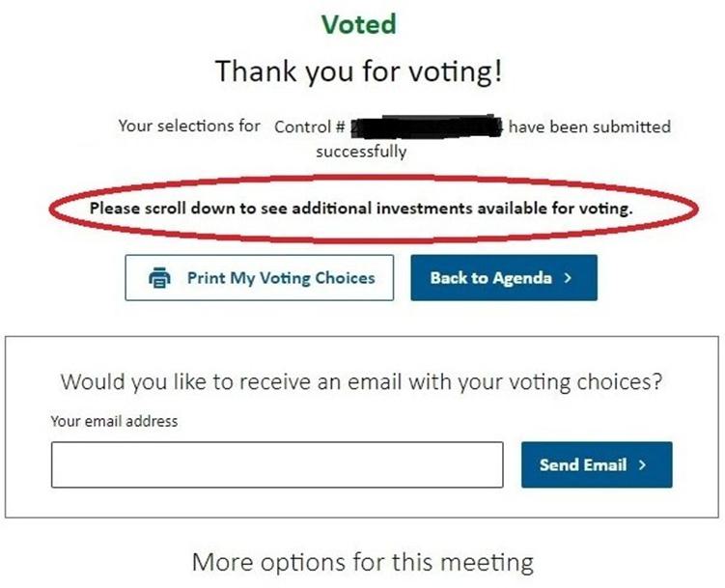This screenshot has height=588, width=725.
Task: Click the printer icon
Action: click(x=159, y=278)
